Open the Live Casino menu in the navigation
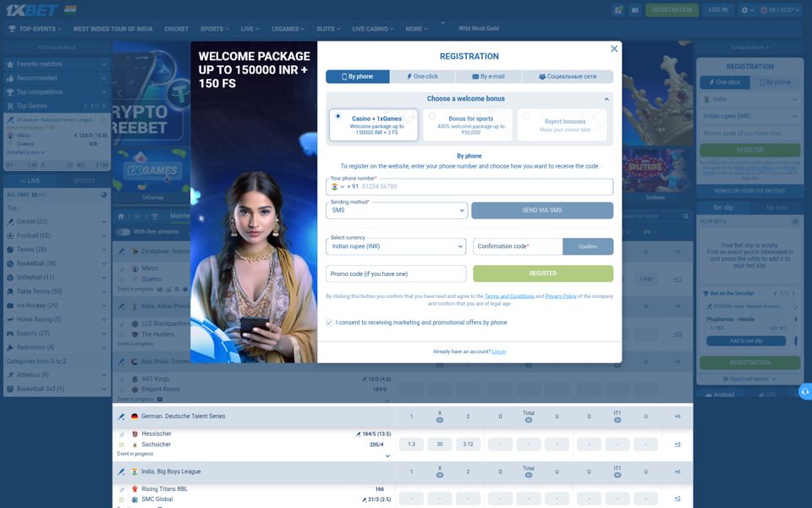This screenshot has width=812, height=508. [373, 29]
